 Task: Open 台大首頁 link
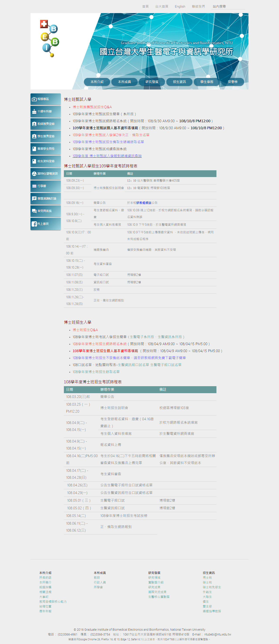pos(162,7)
